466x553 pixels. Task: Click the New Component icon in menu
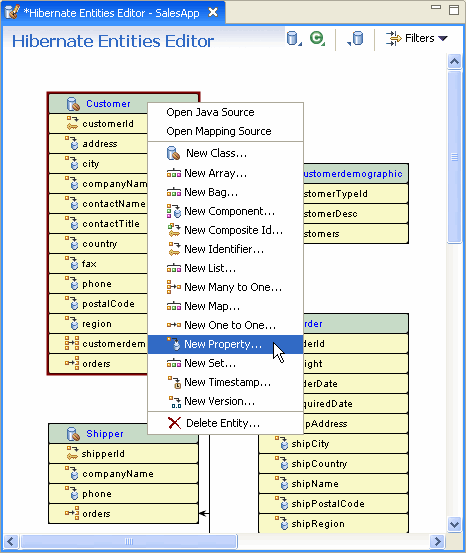[174, 211]
